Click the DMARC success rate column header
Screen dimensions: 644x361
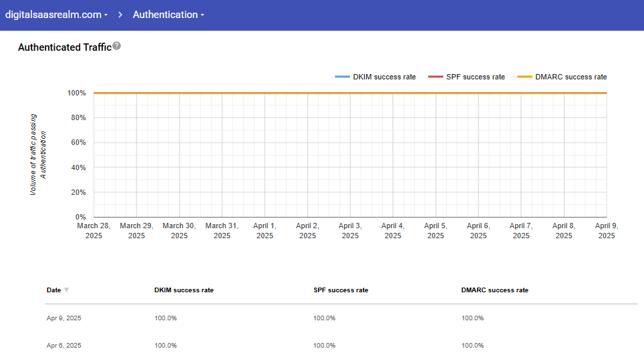494,290
